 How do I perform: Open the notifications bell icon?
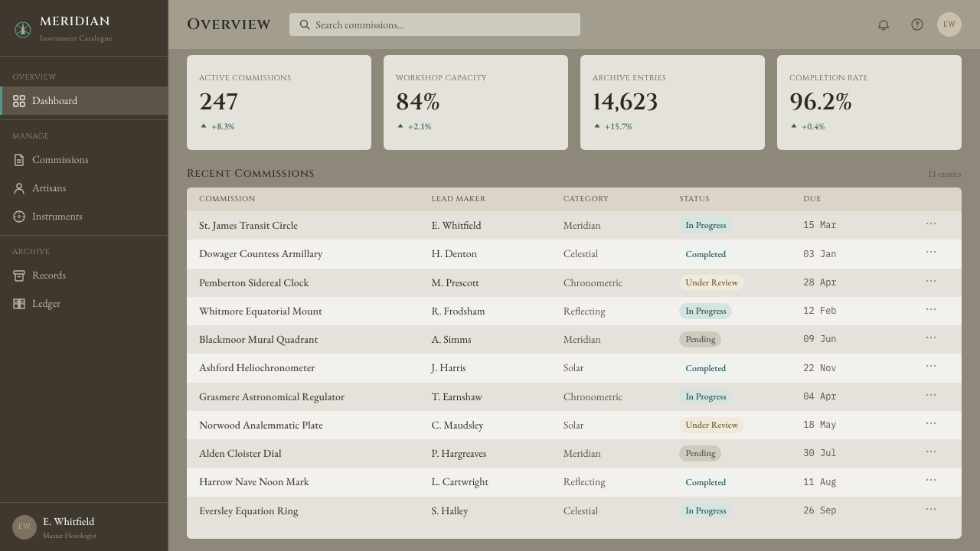coord(884,24)
